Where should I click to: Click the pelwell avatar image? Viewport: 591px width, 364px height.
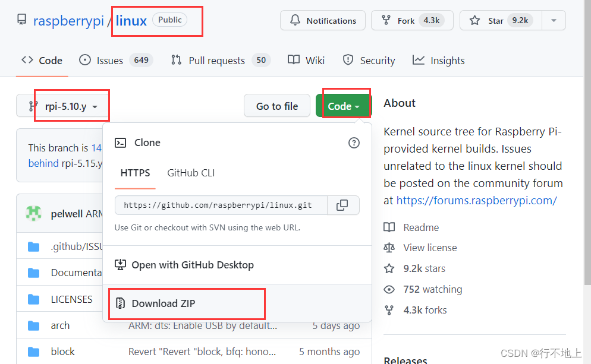pyautogui.click(x=33, y=213)
